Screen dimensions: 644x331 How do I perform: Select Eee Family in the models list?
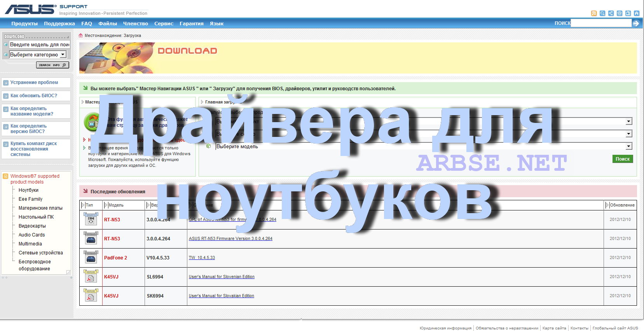click(x=30, y=199)
